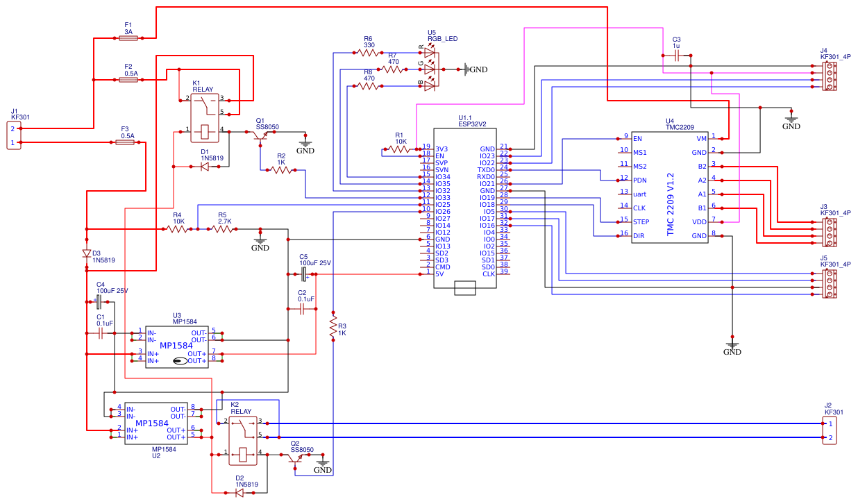858x504 pixels.
Task: Select the GND symbol beside Q2
Action: click(x=322, y=464)
